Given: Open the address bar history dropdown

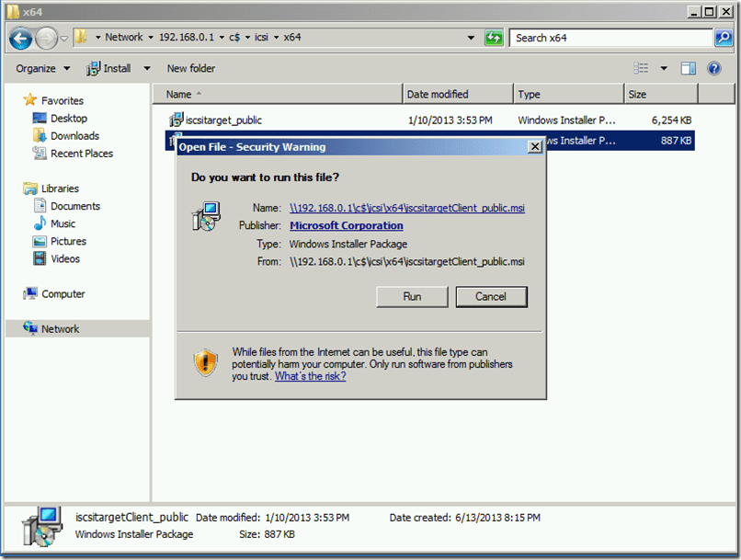Looking at the screenshot, I should [471, 38].
